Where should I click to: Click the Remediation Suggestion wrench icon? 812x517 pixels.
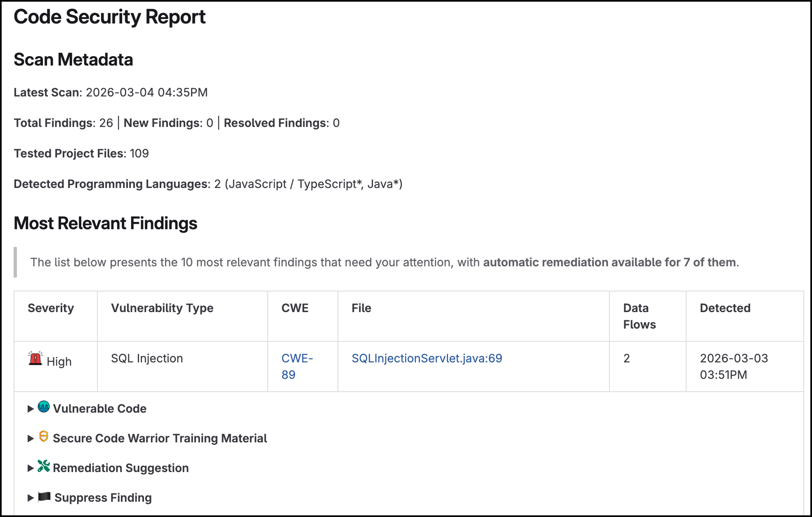[44, 466]
